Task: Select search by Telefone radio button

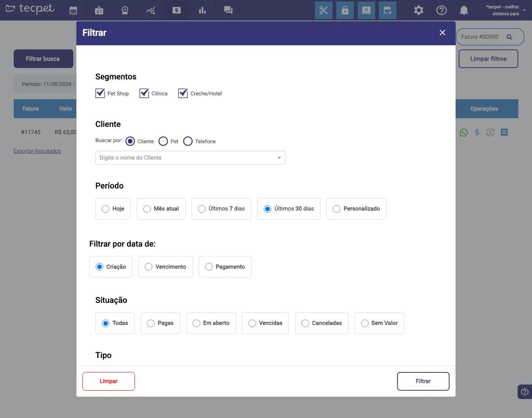Action: pos(188,141)
